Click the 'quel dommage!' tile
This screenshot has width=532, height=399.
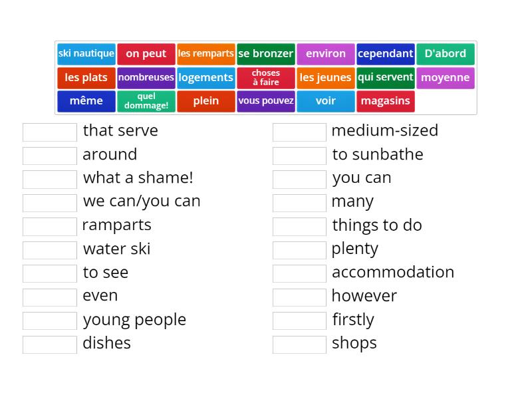coord(146,101)
